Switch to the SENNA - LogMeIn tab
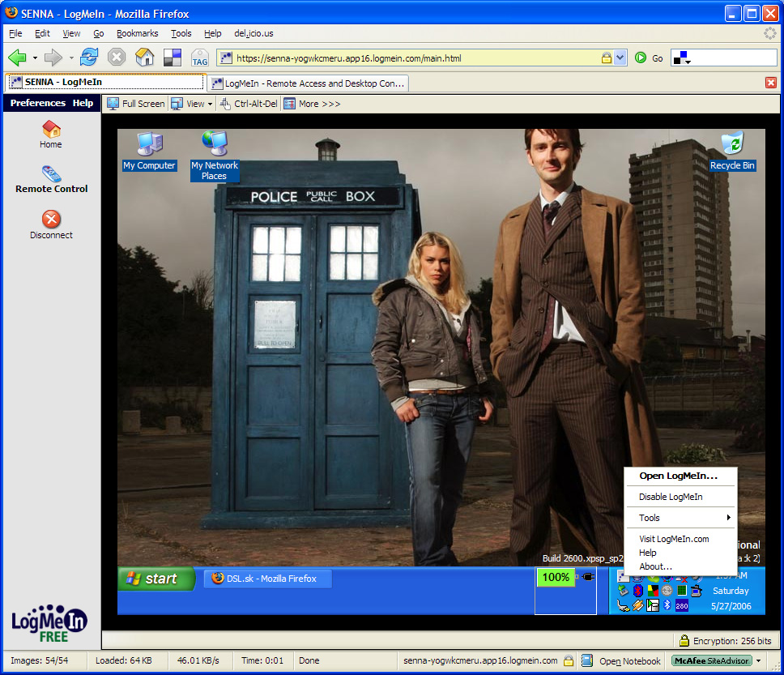 tap(105, 82)
